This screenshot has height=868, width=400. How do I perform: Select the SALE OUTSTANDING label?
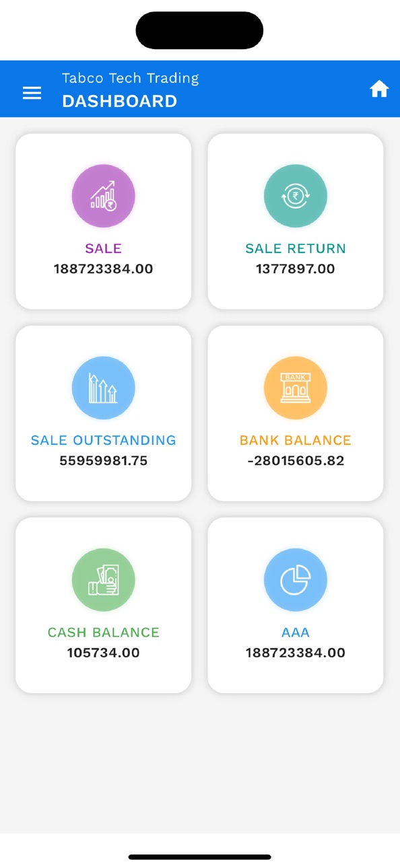[104, 440]
